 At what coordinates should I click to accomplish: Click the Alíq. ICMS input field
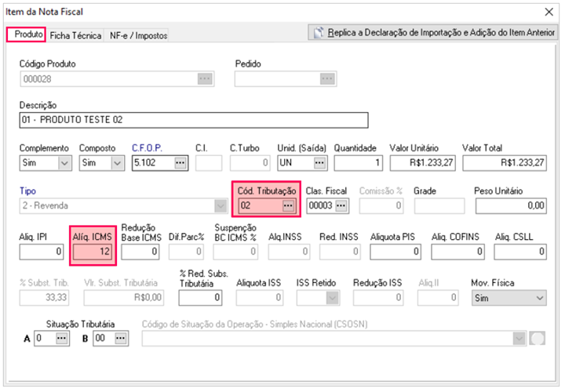(x=92, y=252)
